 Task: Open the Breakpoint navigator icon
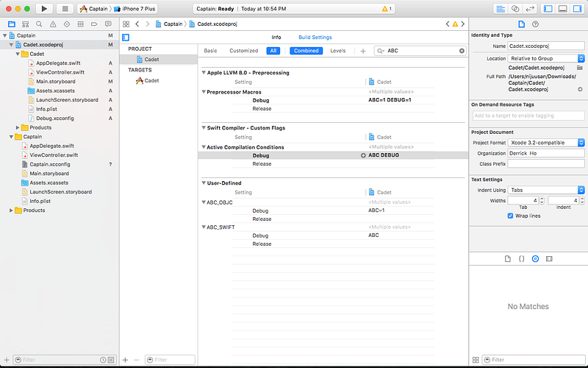94,24
